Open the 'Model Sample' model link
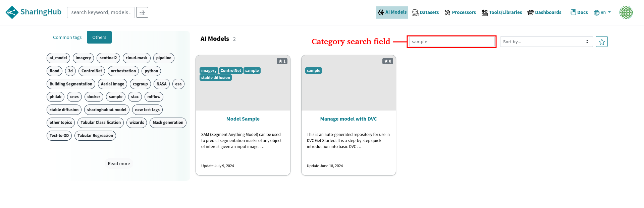 243,119
